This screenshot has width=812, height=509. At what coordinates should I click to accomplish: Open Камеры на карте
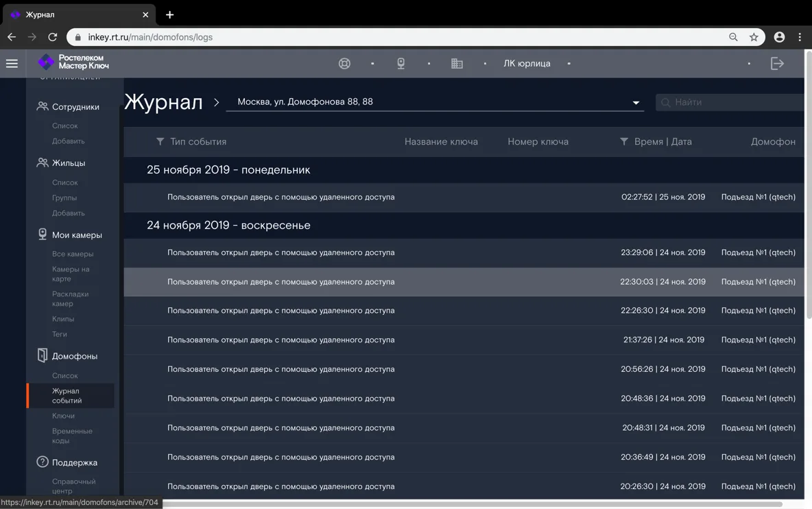pyautogui.click(x=71, y=274)
